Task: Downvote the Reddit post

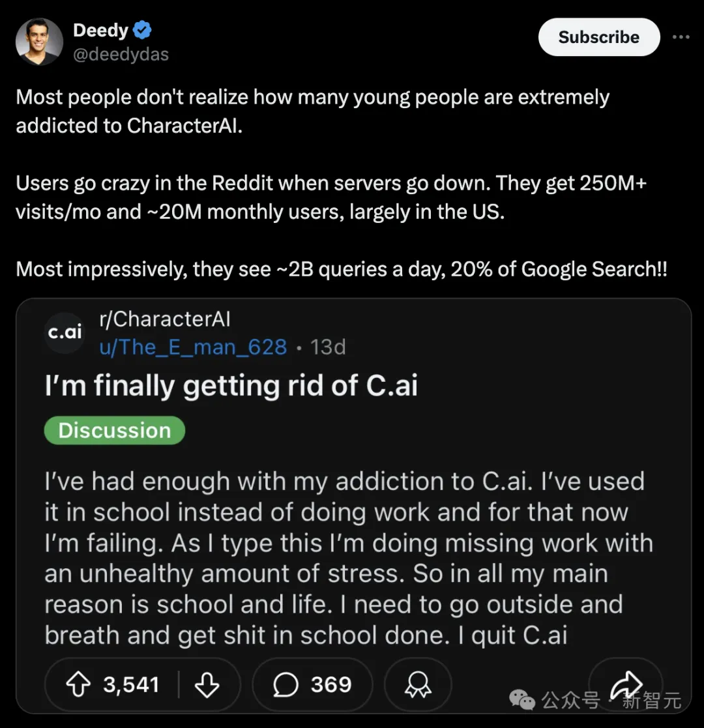Action: pos(207,684)
